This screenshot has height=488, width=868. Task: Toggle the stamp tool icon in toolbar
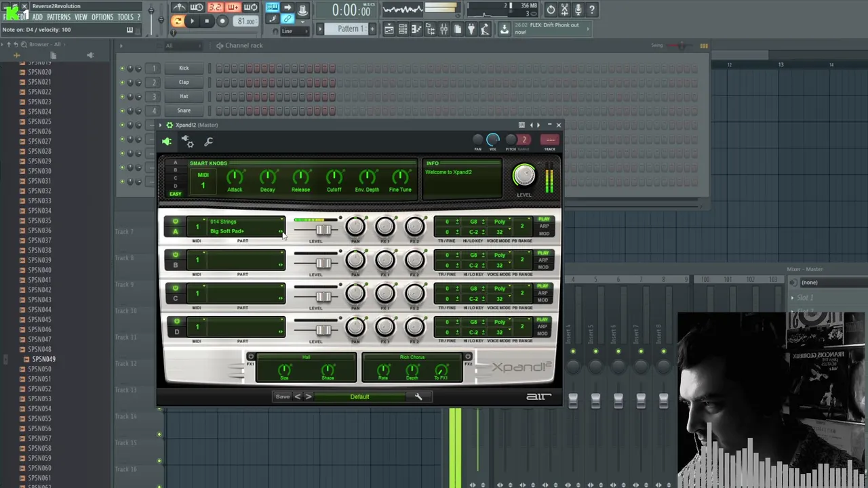pyautogui.click(x=302, y=9)
